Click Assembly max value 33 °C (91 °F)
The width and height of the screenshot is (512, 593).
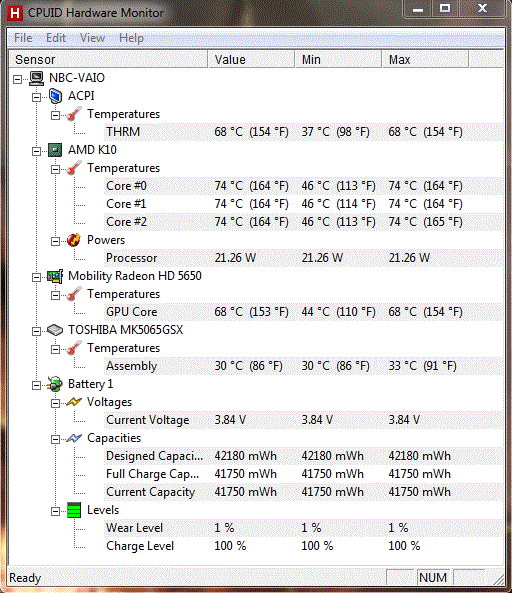[422, 366]
